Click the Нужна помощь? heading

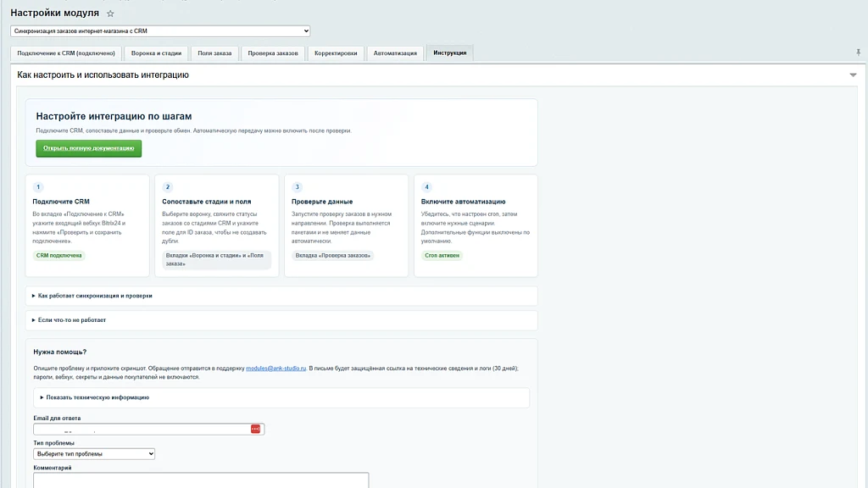tap(60, 352)
